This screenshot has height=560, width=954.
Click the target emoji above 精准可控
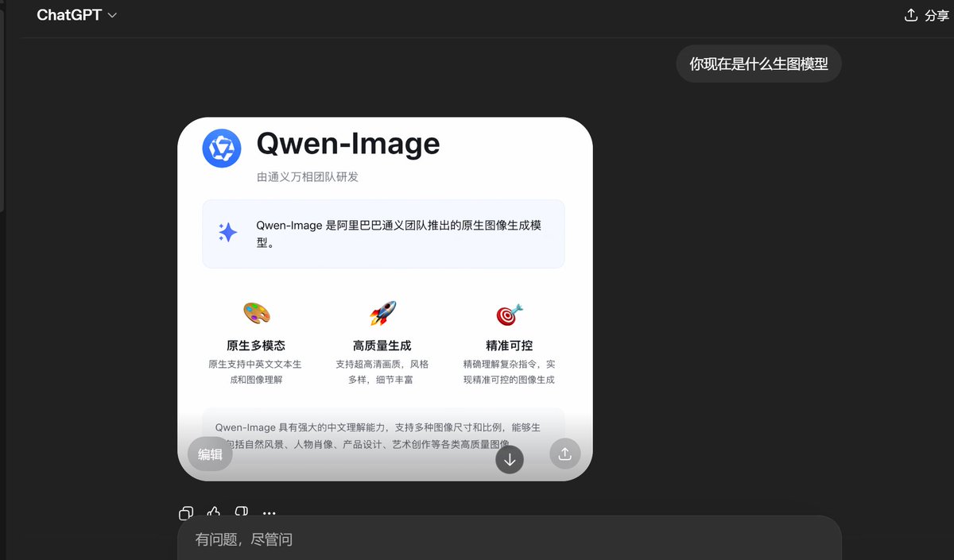(510, 314)
